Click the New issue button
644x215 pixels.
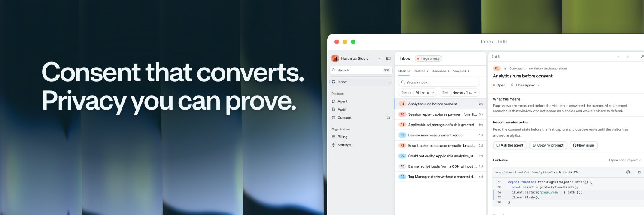point(583,145)
